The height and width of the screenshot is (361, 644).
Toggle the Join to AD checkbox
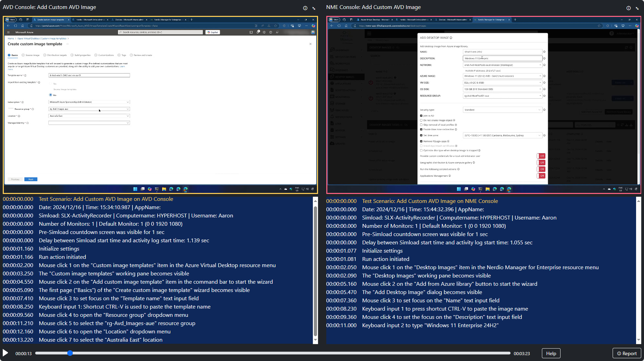click(x=421, y=116)
